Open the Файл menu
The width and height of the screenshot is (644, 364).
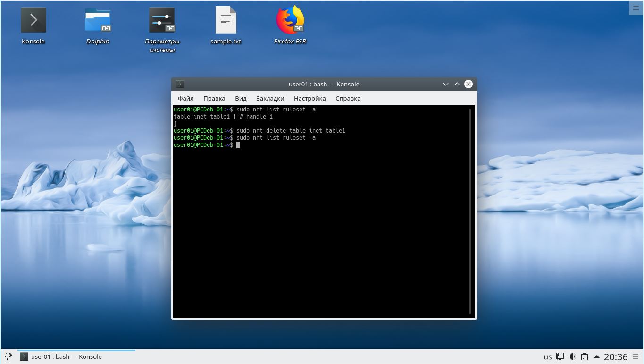(186, 98)
